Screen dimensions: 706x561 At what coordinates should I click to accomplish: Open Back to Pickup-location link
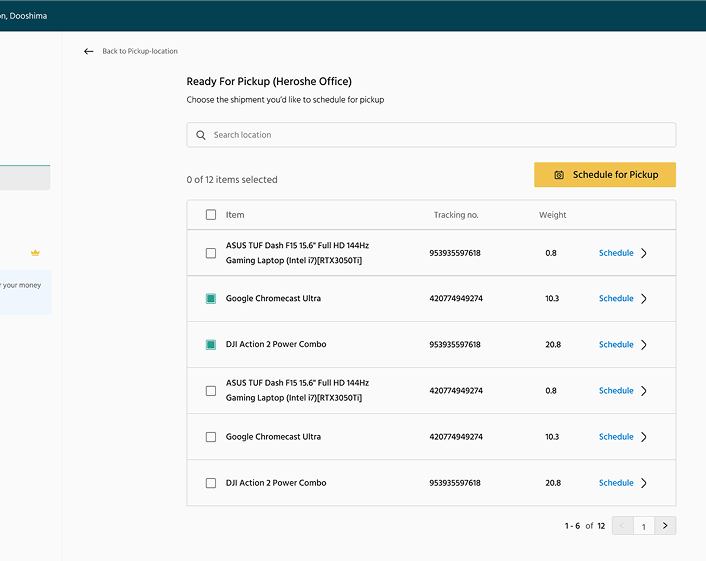140,51
